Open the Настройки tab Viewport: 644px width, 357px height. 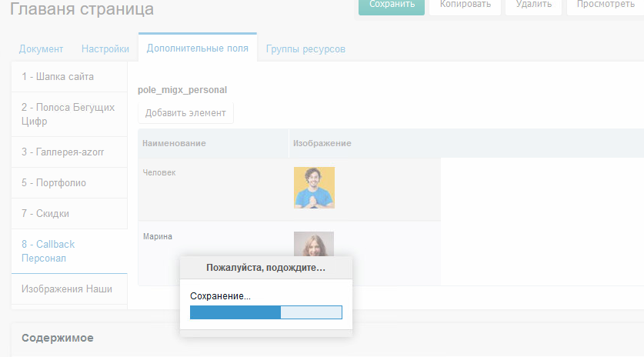pyautogui.click(x=105, y=48)
